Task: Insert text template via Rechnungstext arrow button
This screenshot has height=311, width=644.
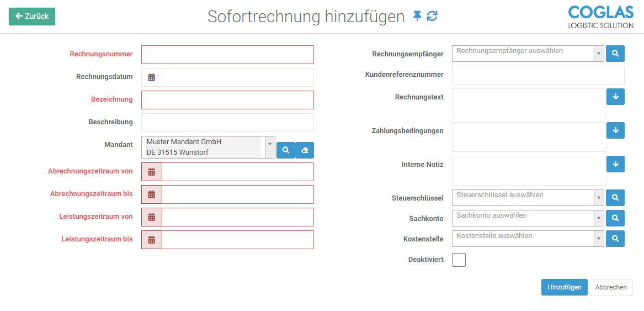Action: pos(615,97)
